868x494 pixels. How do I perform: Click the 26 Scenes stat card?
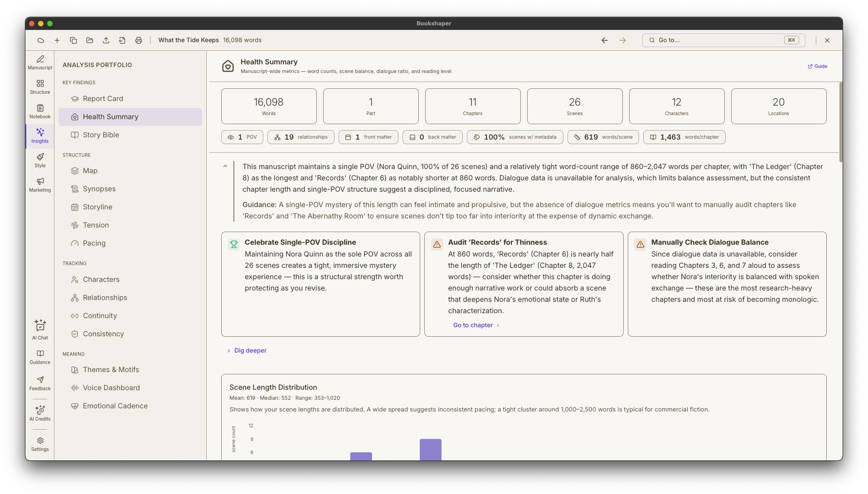tap(575, 106)
